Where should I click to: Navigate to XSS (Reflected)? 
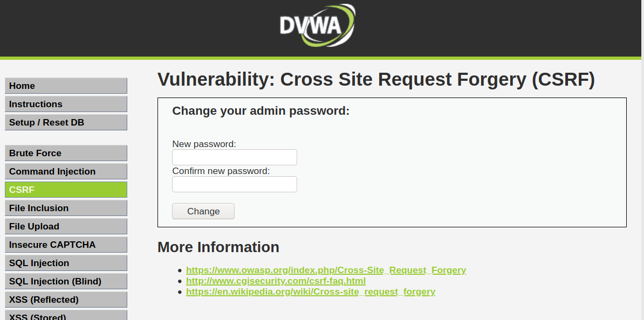pos(66,300)
